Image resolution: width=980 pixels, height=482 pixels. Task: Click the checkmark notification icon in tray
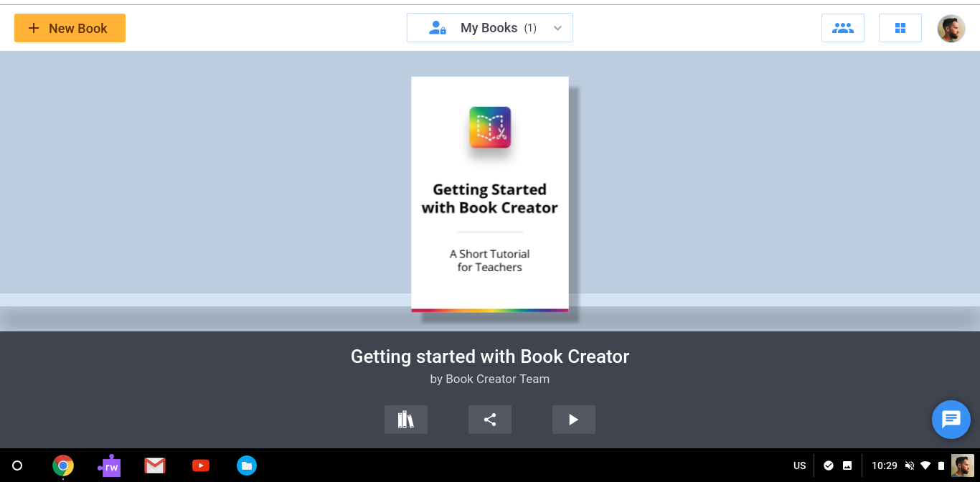829,466
